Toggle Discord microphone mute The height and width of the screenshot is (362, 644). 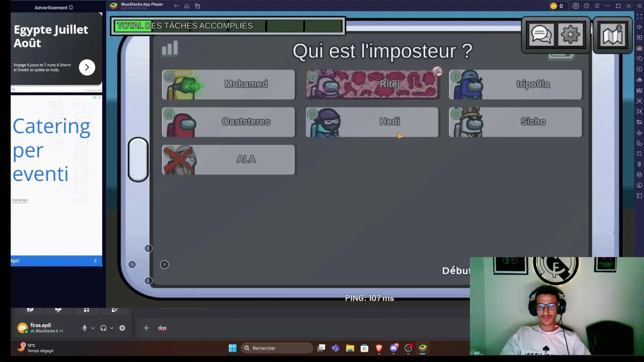(x=85, y=328)
